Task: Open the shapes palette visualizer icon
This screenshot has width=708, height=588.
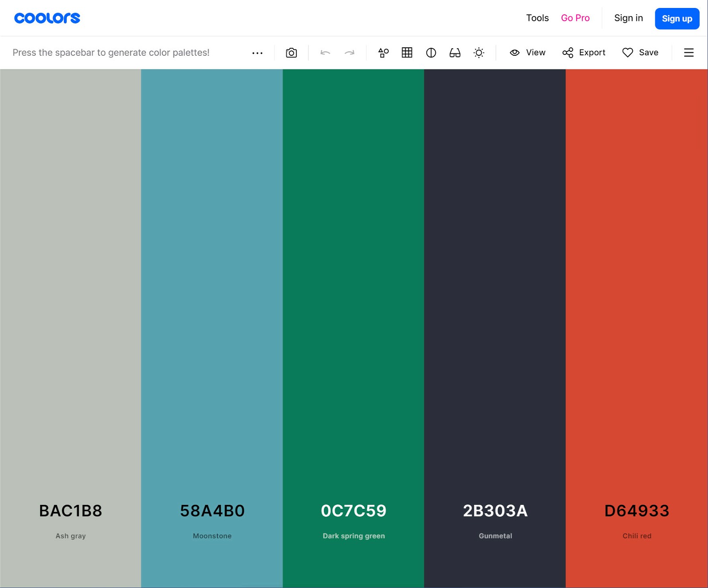Action: [383, 53]
